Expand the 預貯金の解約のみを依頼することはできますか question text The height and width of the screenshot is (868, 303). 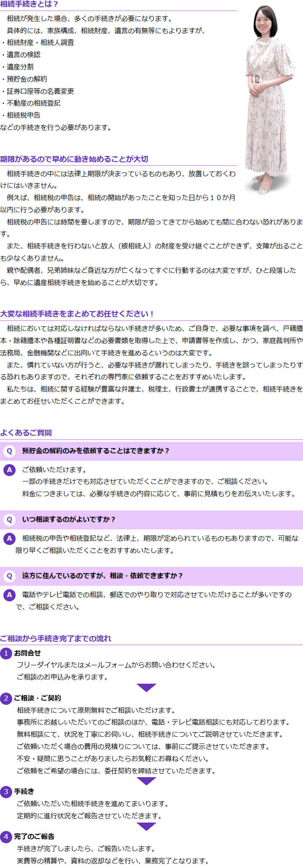(96, 451)
